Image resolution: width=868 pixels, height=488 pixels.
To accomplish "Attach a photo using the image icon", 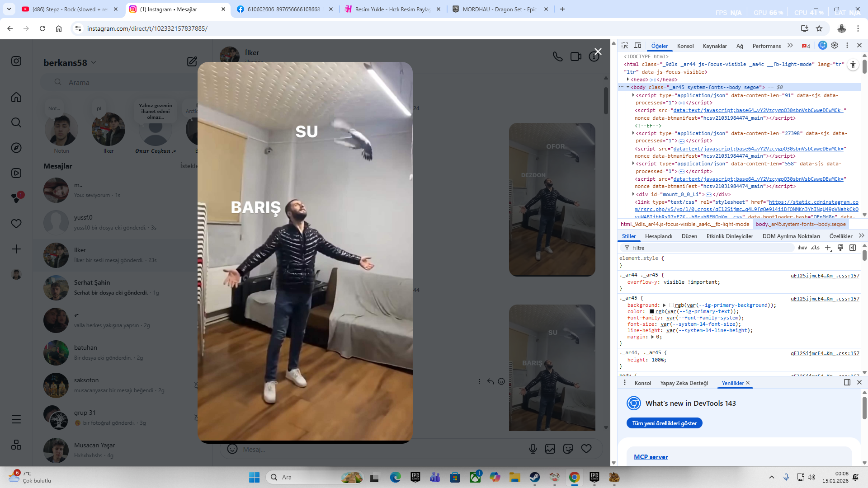I will 550,449.
